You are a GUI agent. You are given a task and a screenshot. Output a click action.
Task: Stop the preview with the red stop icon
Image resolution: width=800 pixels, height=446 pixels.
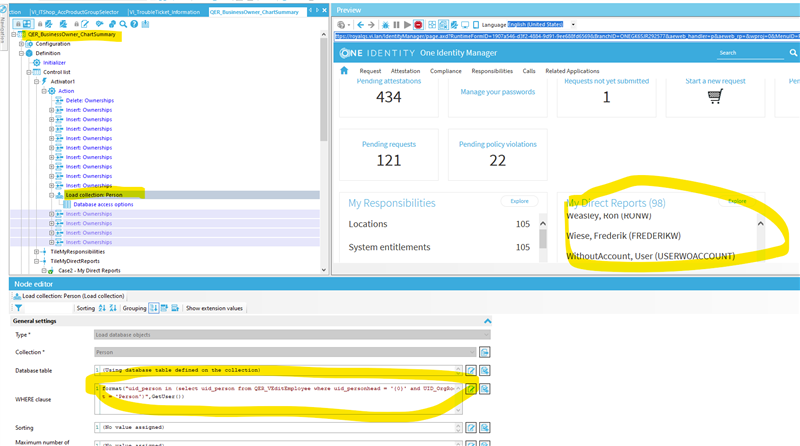[418, 24]
